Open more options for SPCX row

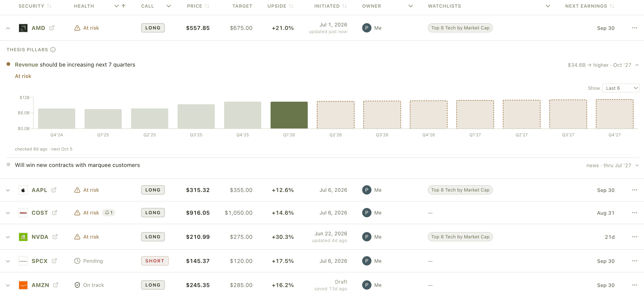pyautogui.click(x=634, y=261)
